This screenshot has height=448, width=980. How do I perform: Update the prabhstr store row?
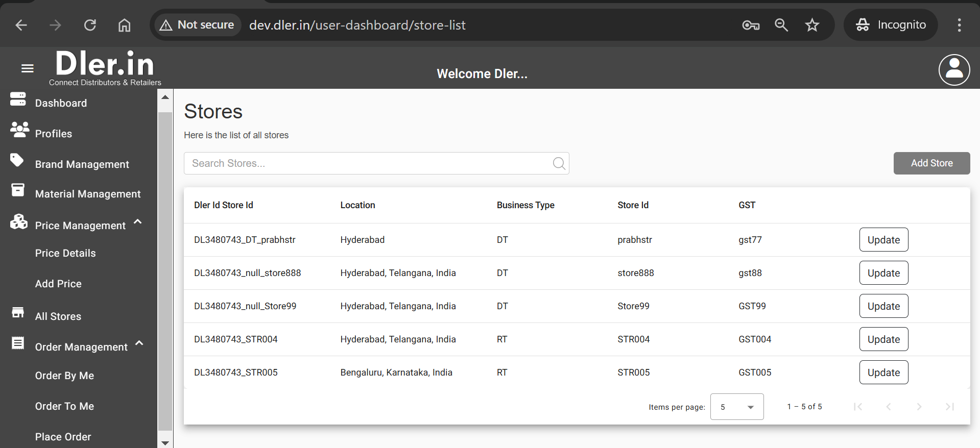tap(883, 240)
